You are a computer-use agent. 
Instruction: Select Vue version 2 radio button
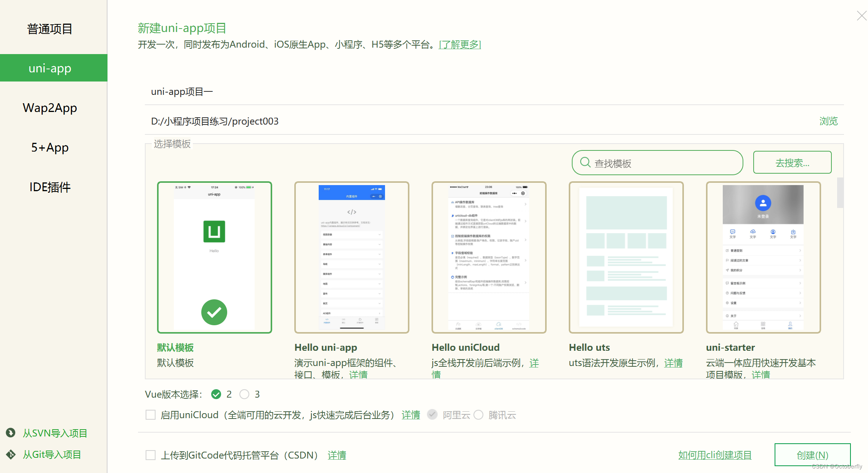pyautogui.click(x=216, y=394)
